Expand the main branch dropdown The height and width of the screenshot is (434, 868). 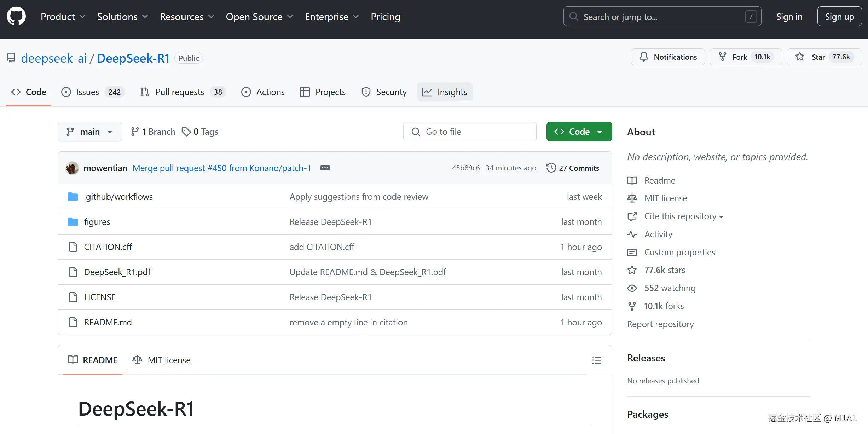click(x=90, y=132)
